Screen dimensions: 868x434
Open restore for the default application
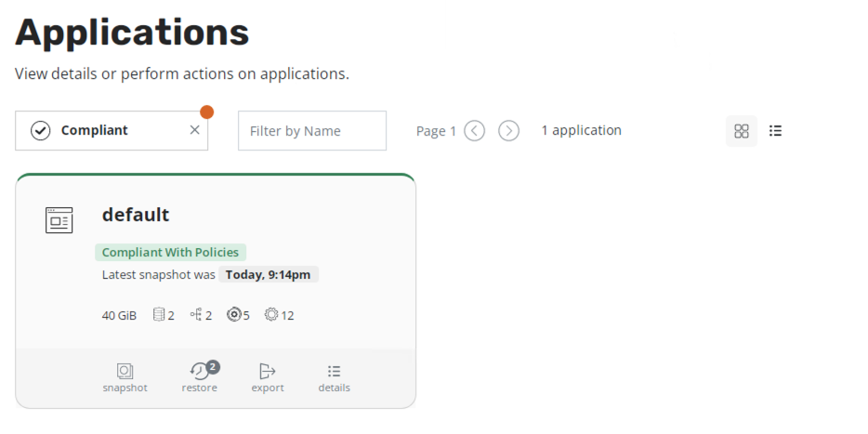tap(199, 372)
